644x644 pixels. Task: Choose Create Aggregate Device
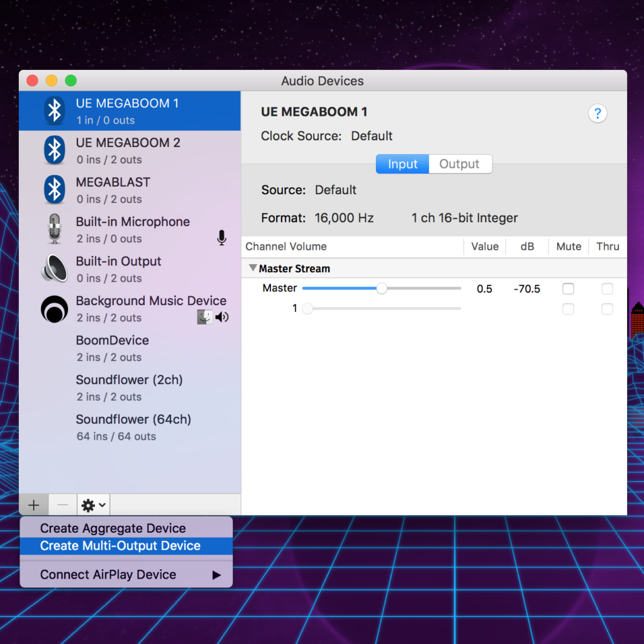(126, 528)
